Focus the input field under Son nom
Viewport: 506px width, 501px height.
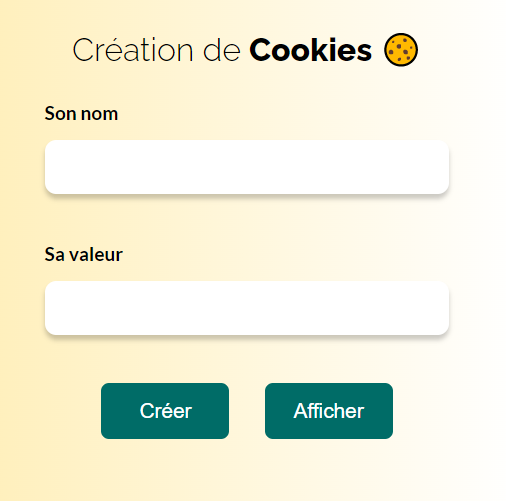[247, 167]
